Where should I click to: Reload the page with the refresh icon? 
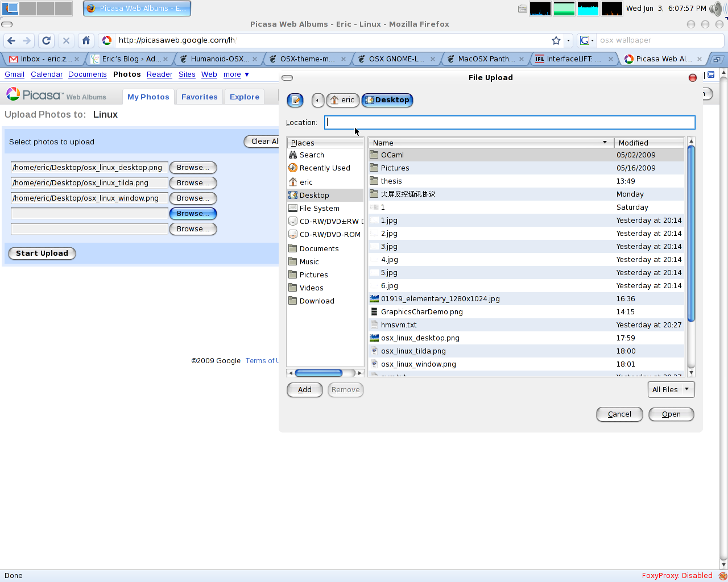click(x=47, y=40)
